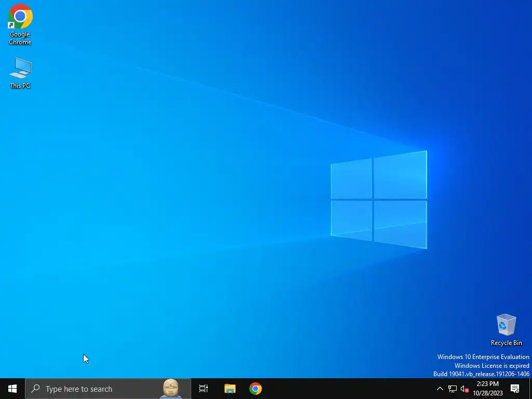This screenshot has width=532, height=399.
Task: Open the Windows Start menu
Action: (12, 389)
